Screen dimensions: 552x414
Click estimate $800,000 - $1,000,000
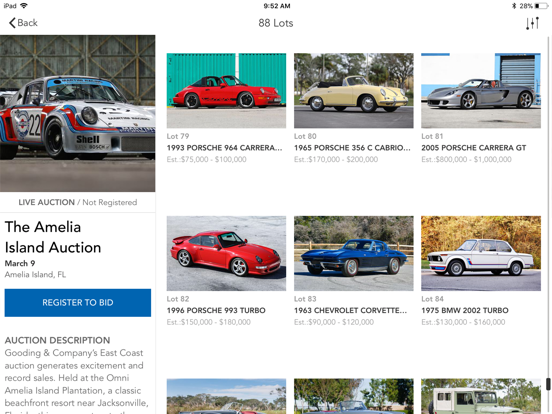tap(466, 159)
